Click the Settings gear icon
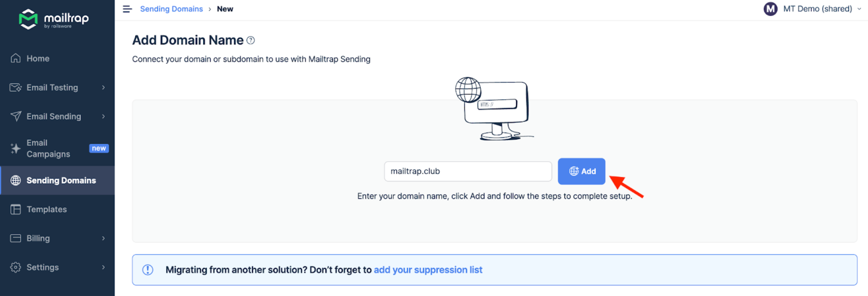 point(16,267)
